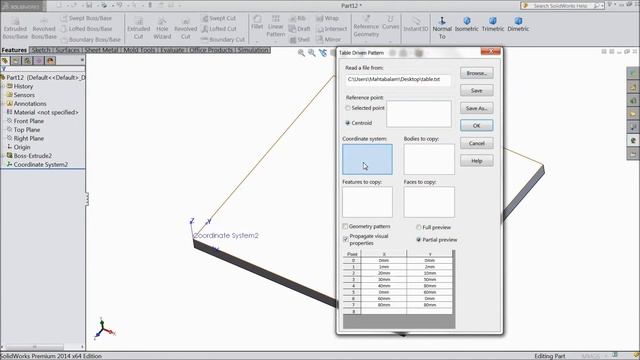The width and height of the screenshot is (640, 360).
Task: Click the Browse button
Action: [x=476, y=73]
